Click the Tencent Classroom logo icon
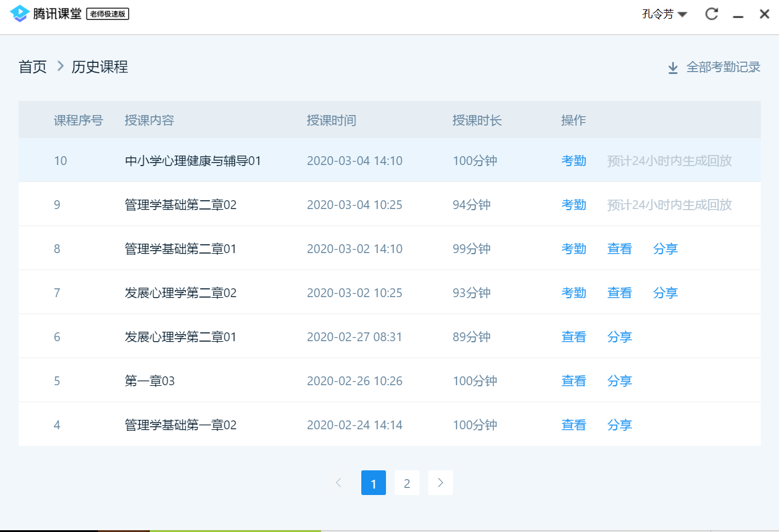 pyautogui.click(x=19, y=14)
